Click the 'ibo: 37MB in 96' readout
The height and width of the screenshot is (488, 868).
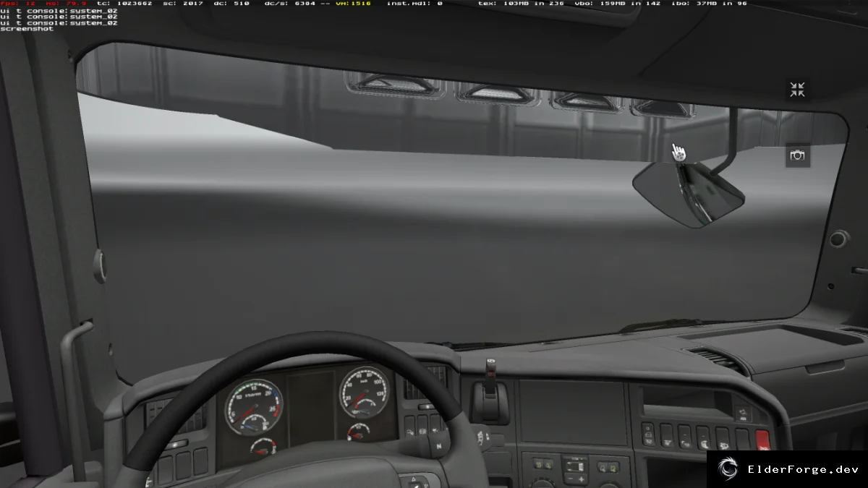(x=710, y=4)
